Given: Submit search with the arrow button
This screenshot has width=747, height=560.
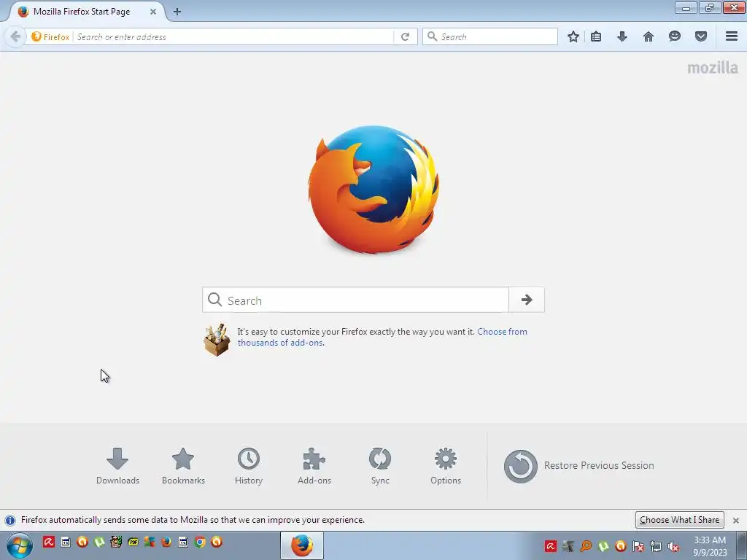Looking at the screenshot, I should pyautogui.click(x=527, y=300).
